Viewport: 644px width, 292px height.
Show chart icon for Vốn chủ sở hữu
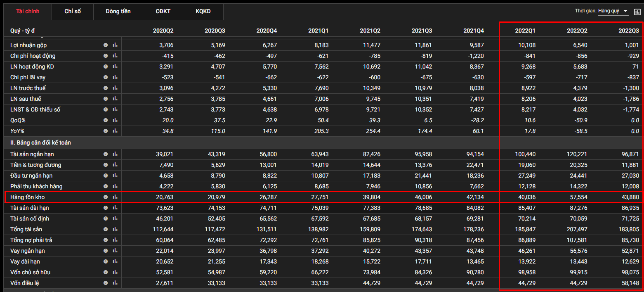tap(115, 272)
